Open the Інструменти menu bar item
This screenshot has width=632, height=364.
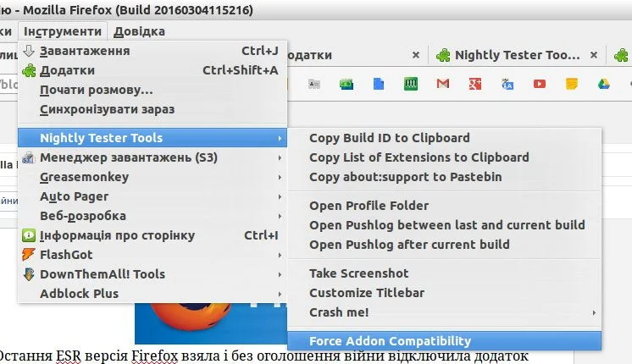[x=63, y=31]
